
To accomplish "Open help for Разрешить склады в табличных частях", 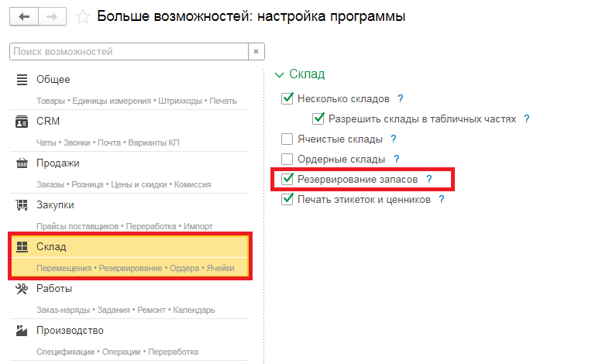I will pyautogui.click(x=527, y=118).
